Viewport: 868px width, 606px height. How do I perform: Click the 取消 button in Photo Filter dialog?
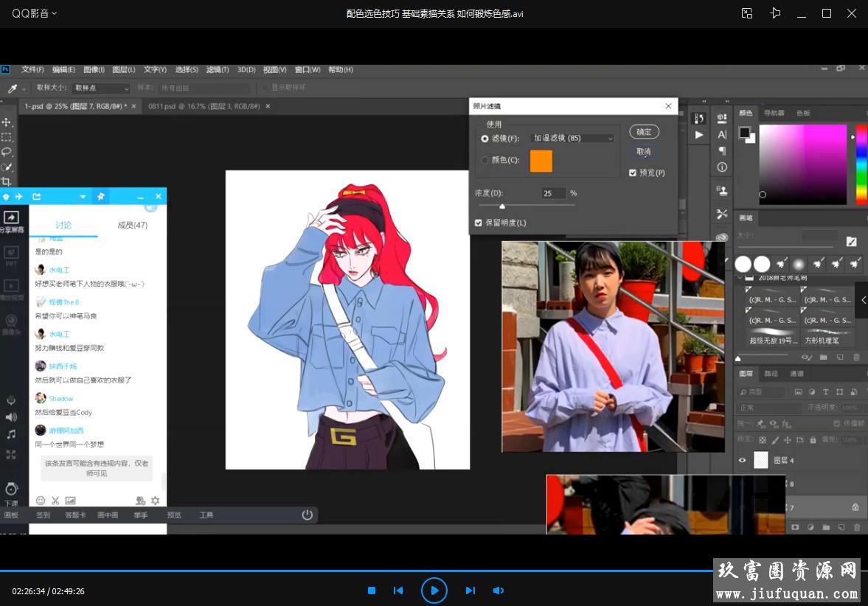(x=644, y=152)
